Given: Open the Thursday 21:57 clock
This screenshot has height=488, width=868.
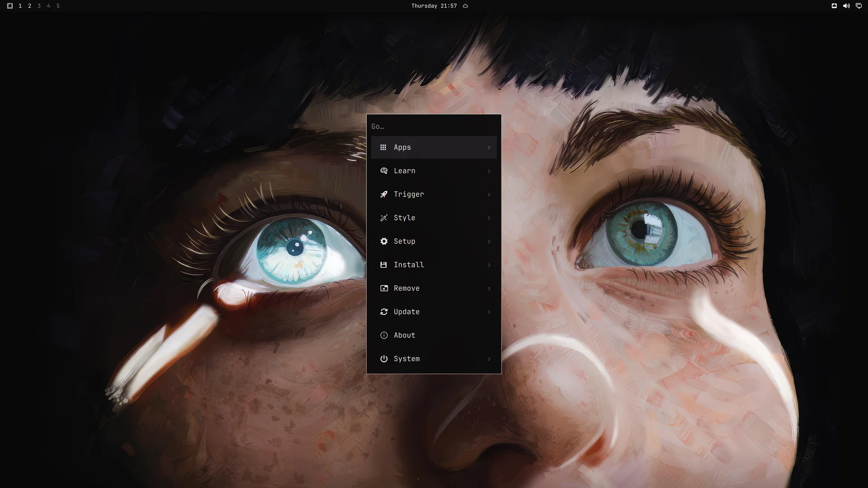Looking at the screenshot, I should (434, 6).
